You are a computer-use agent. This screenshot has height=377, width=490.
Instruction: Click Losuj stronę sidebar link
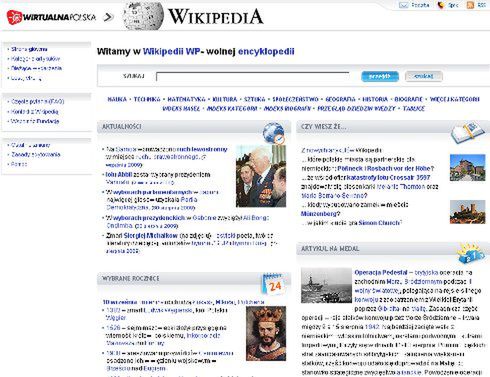coord(26,78)
